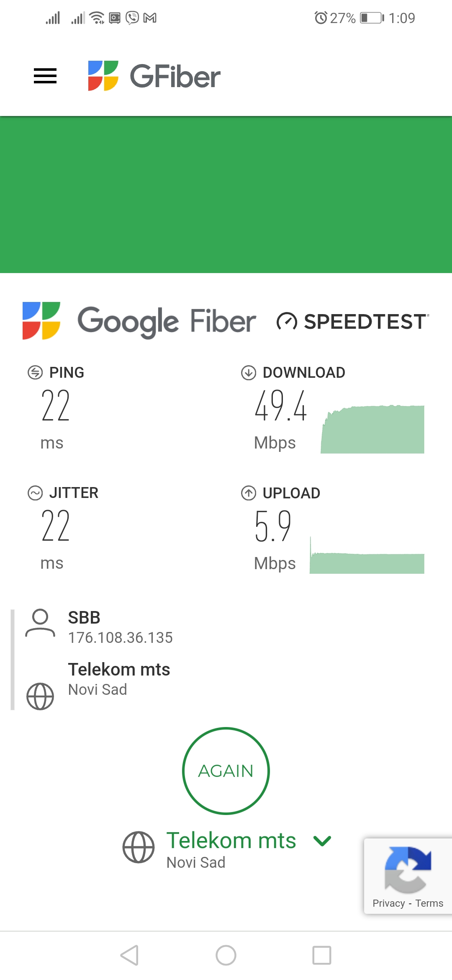The height and width of the screenshot is (980, 452).
Task: Click the download speed graph
Action: point(372,430)
